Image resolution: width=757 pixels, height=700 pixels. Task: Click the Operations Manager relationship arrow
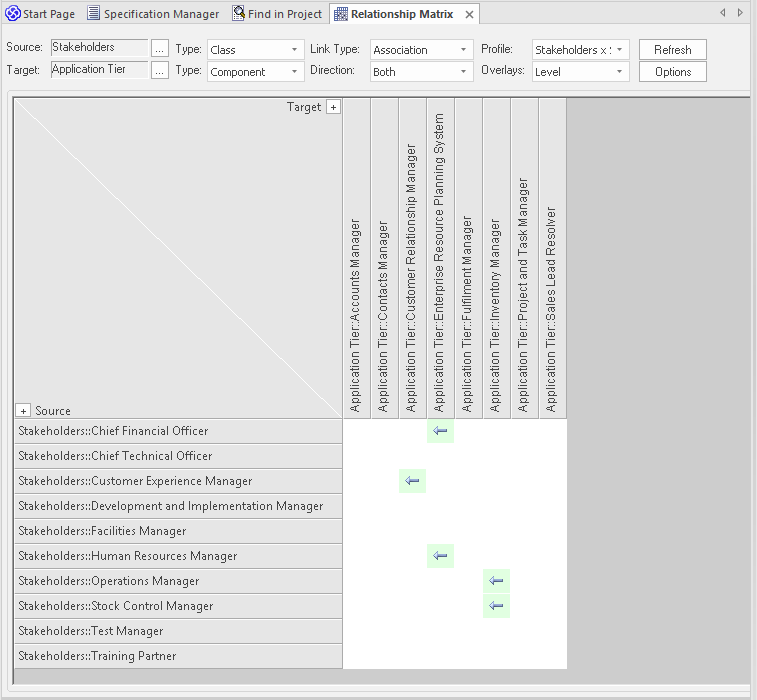pyautogui.click(x=496, y=581)
